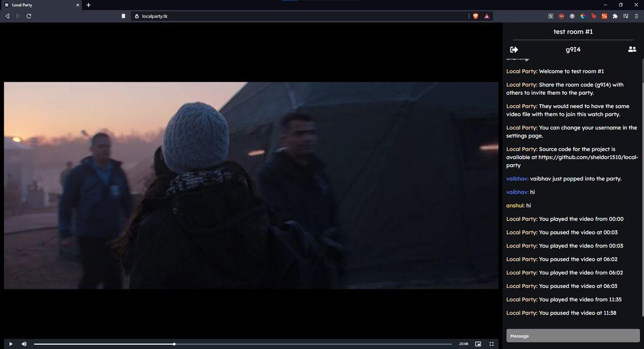The image size is (644, 349).
Task: Show the party members list
Action: click(x=632, y=49)
